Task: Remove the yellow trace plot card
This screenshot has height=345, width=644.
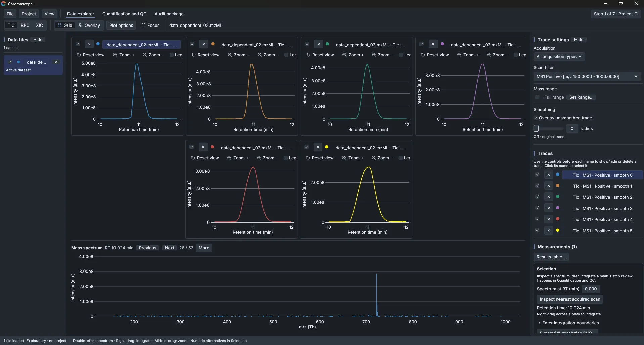Action: tap(318, 147)
